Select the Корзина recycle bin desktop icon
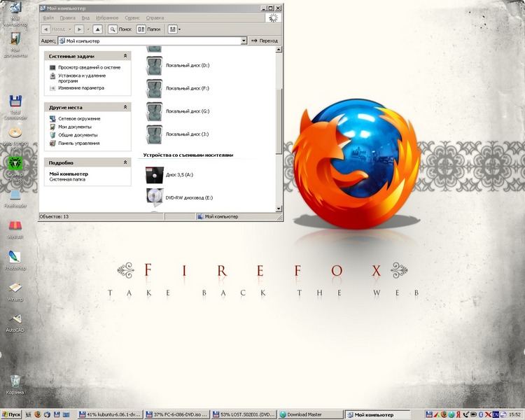 click(15, 382)
